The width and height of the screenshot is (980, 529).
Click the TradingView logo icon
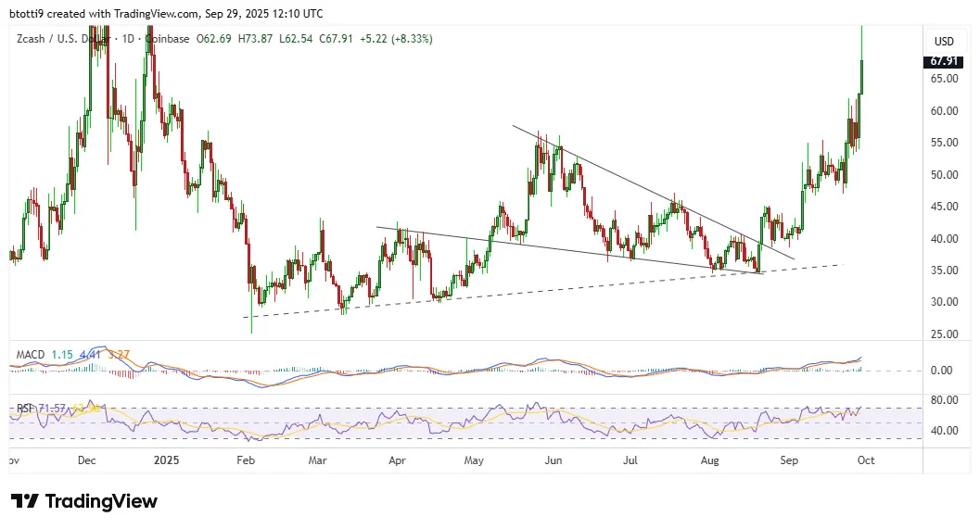coord(25,501)
